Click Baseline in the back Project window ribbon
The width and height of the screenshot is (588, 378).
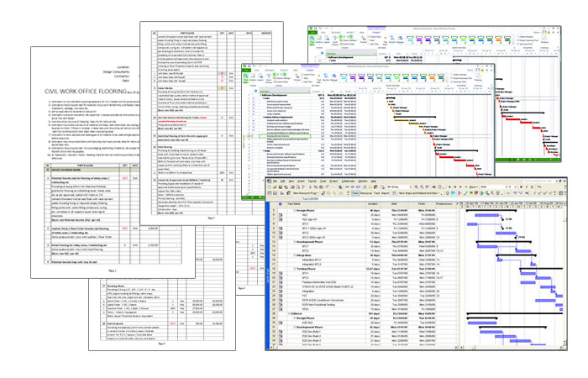pyautogui.click(x=392, y=40)
